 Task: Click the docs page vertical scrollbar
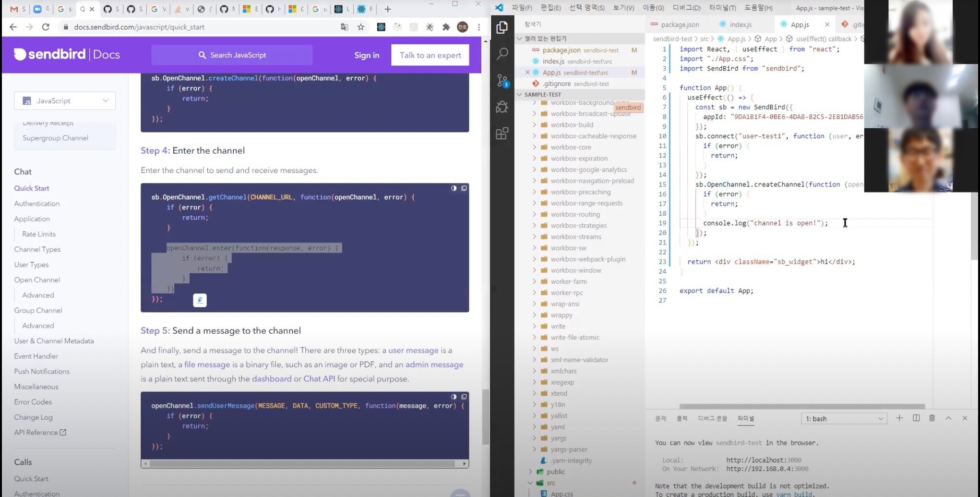coord(485,417)
